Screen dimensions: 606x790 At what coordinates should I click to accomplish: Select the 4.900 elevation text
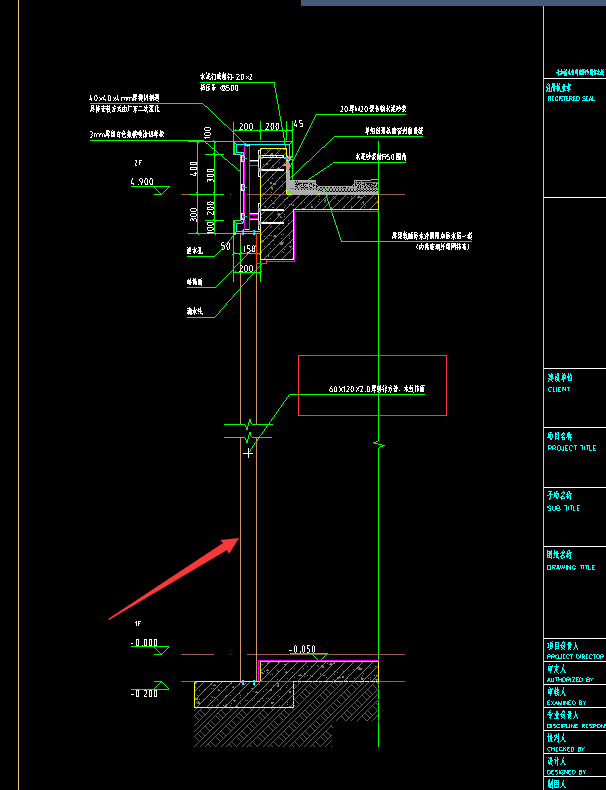pyautogui.click(x=142, y=181)
